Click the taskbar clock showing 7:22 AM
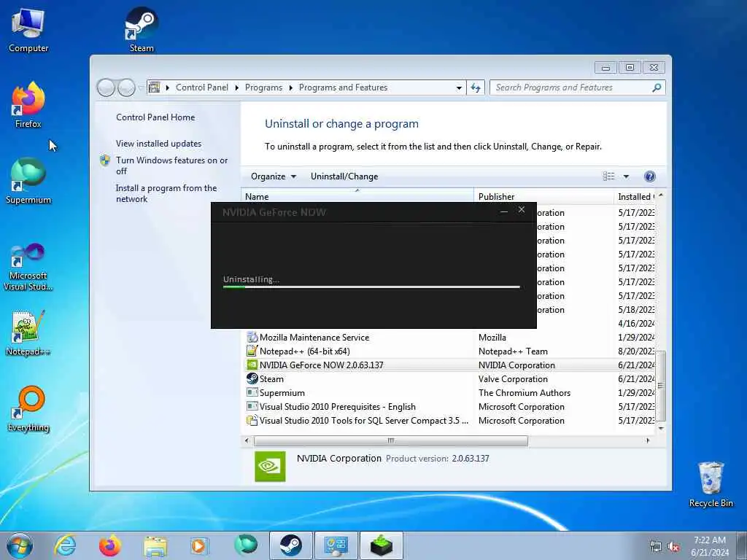The height and width of the screenshot is (560, 747). (710, 545)
